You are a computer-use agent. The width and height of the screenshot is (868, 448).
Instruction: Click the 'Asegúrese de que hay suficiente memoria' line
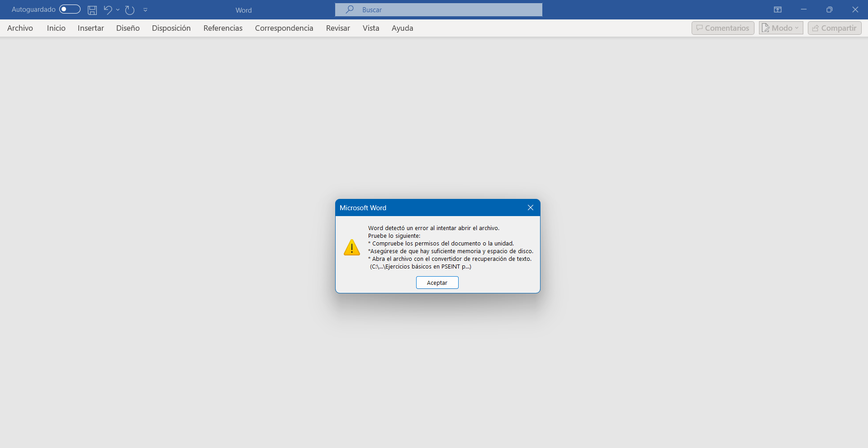pyautogui.click(x=451, y=251)
